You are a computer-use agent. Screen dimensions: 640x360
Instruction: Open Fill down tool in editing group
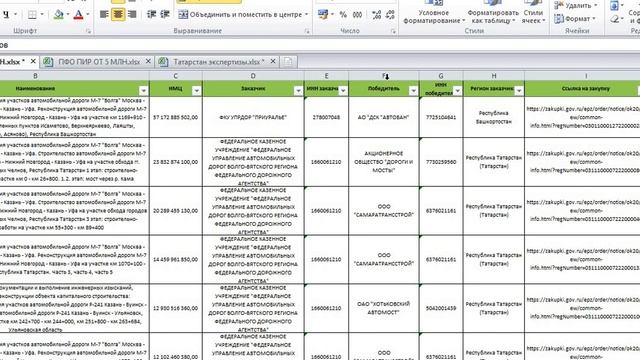coord(614,5)
